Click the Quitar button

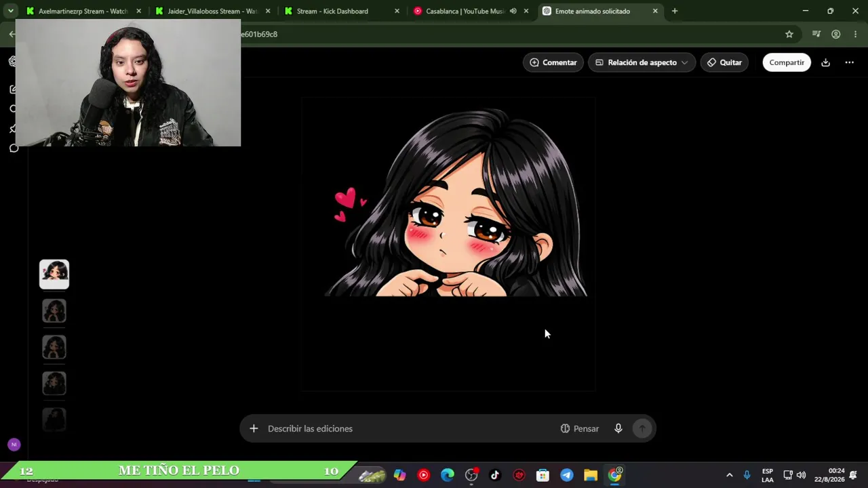pyautogui.click(x=724, y=62)
